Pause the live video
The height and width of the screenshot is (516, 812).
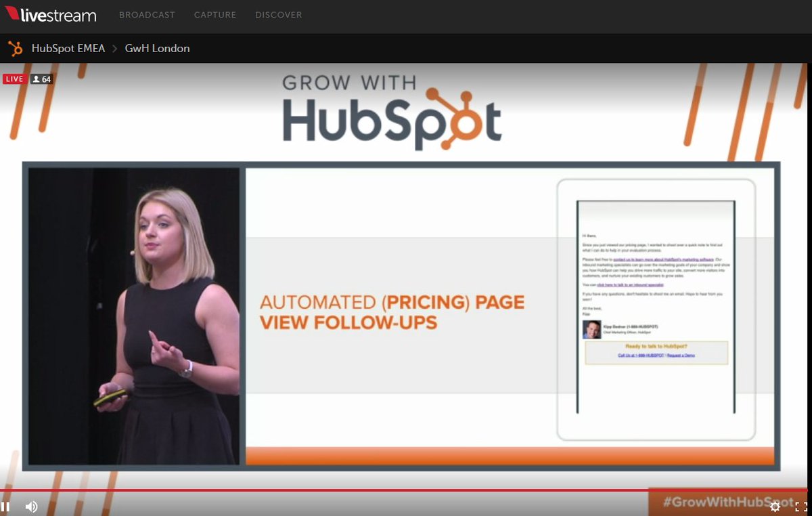click(5, 507)
